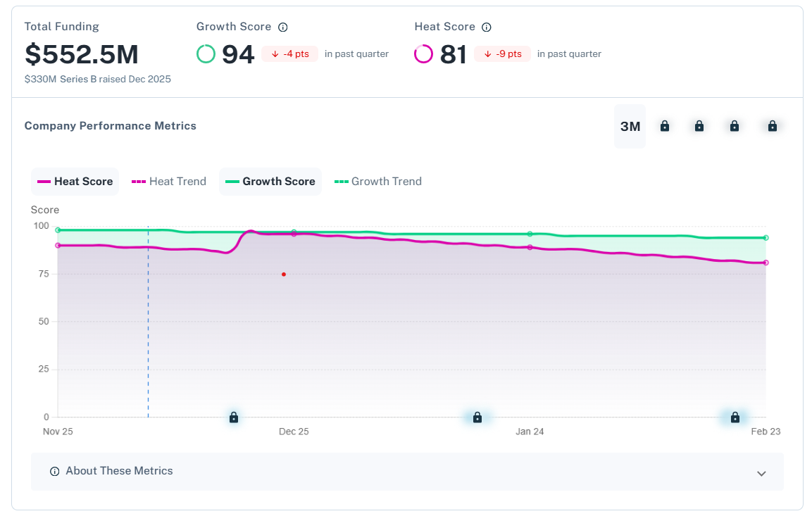The height and width of the screenshot is (516, 812).
Task: Click the lock icon immediately right of 3M
Action: pyautogui.click(x=664, y=126)
